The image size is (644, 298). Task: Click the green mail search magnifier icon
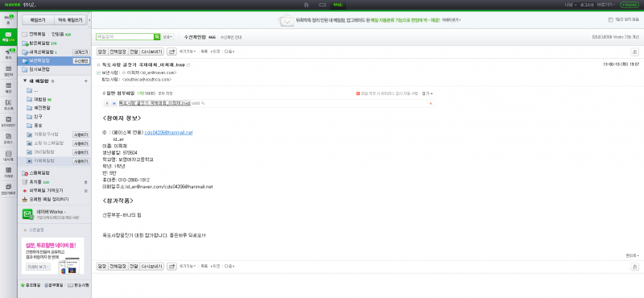tap(157, 37)
